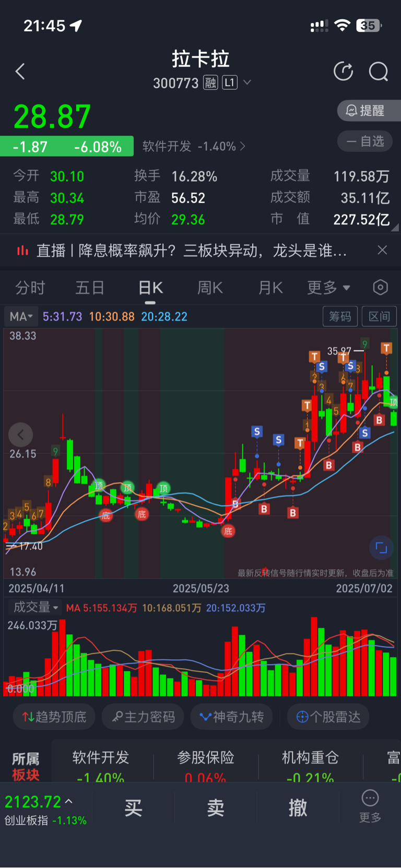Image resolution: width=401 pixels, height=868 pixels.
Task: Tap the battery indicator in status bar
Action: pos(369,25)
